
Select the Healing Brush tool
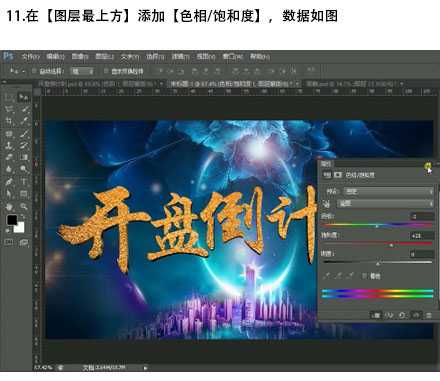point(9,134)
